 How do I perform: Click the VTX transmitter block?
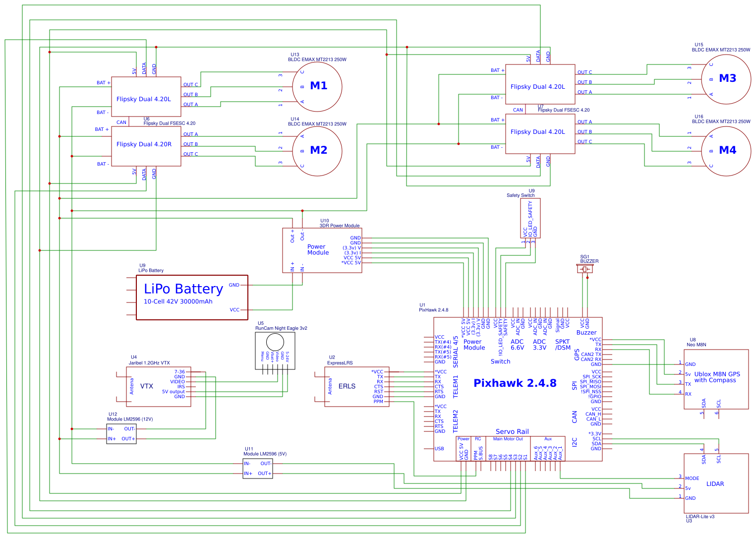[x=159, y=387]
